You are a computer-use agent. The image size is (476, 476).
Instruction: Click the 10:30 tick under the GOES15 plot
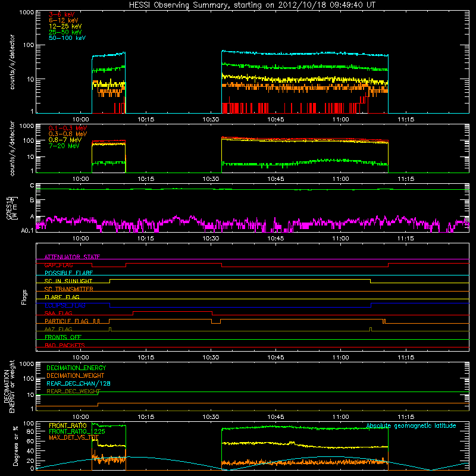pyautogui.click(x=211, y=239)
